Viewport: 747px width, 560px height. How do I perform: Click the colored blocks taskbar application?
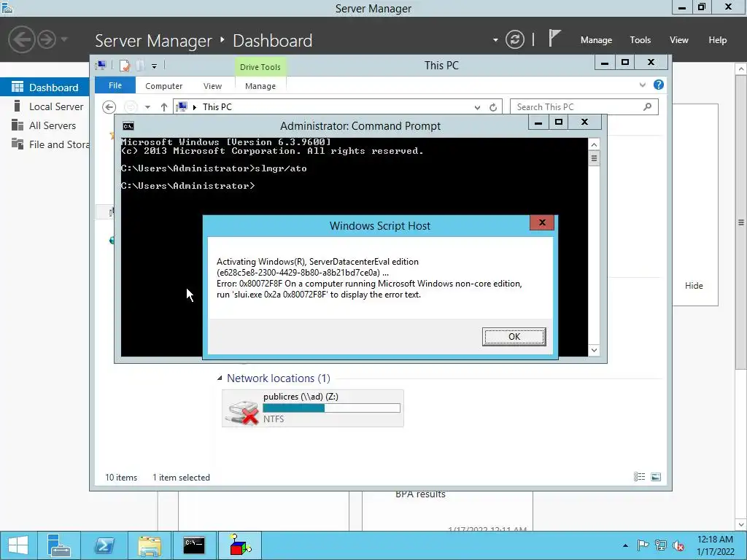point(240,545)
